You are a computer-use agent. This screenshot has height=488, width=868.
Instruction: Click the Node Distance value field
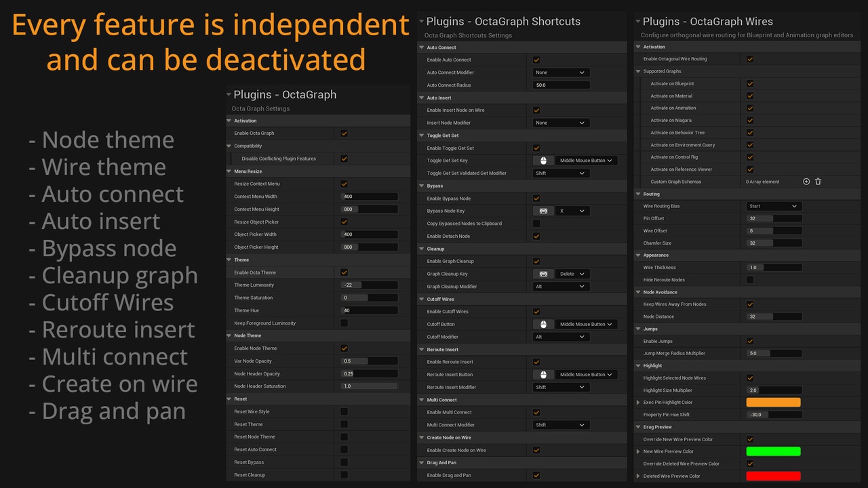774,317
